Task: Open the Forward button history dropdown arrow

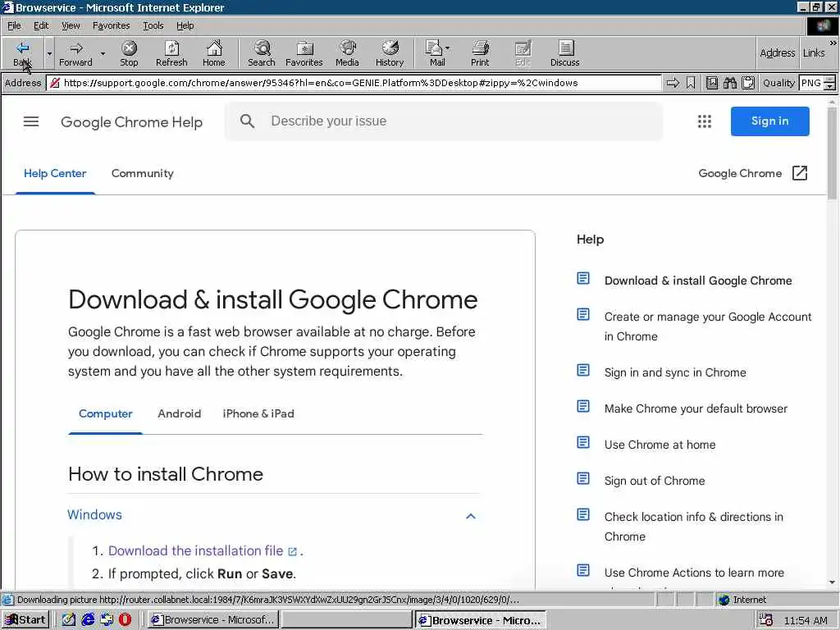Action: pos(103,53)
